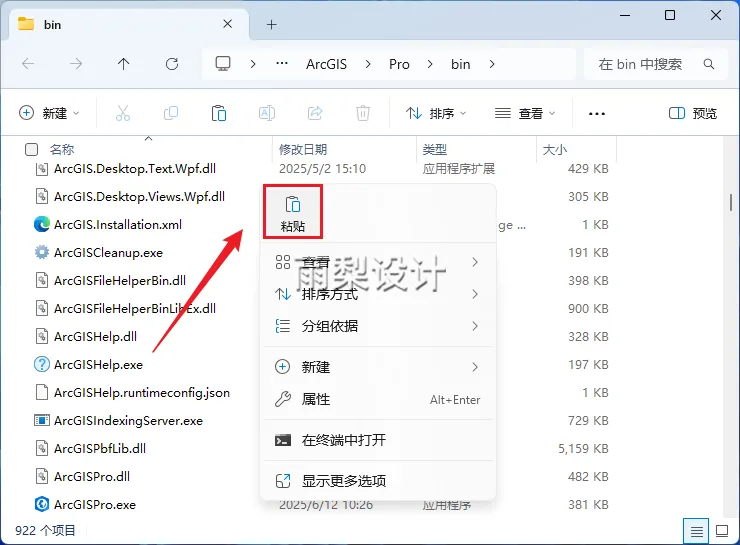Click the This PC monitor icon in address bar
The width and height of the screenshot is (740, 545).
223,63
